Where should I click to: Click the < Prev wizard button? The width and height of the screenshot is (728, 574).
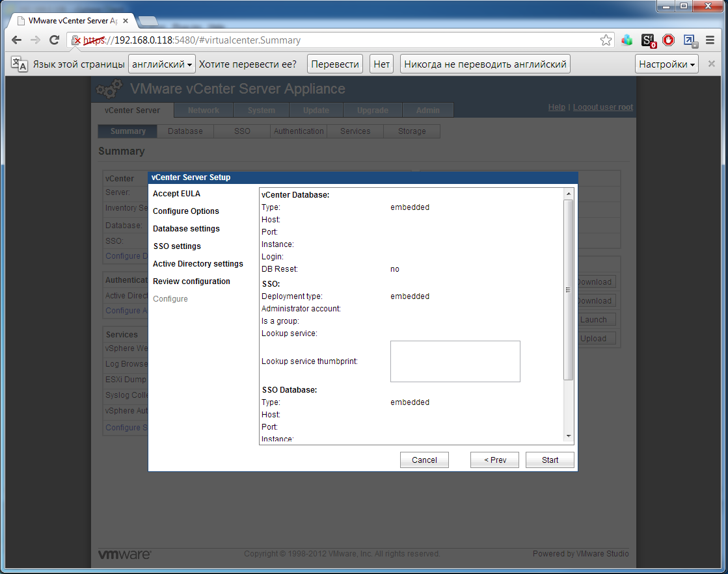494,460
